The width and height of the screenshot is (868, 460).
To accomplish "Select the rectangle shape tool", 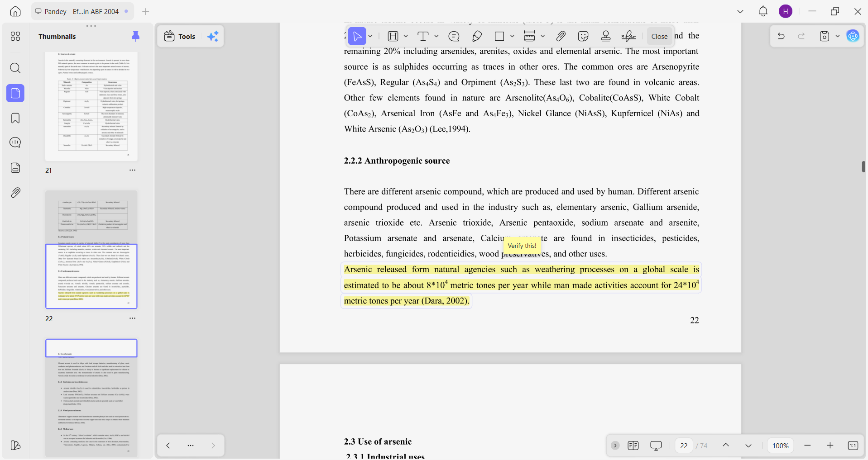I will click(x=499, y=36).
